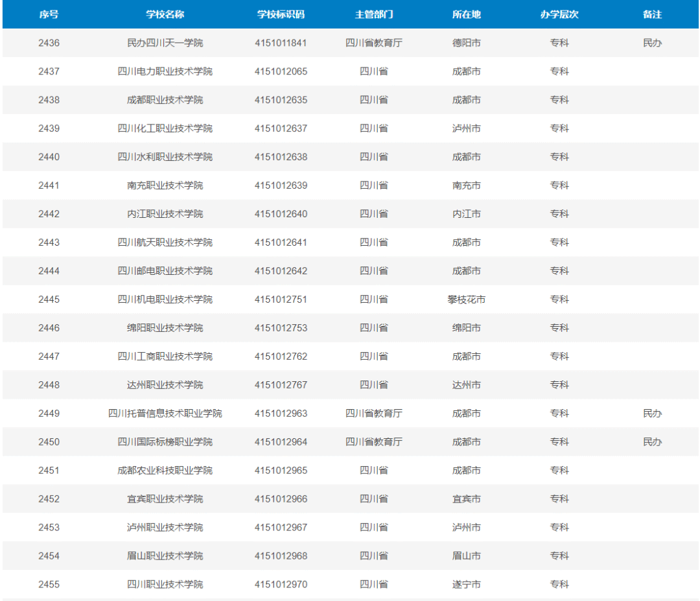This screenshot has width=700, height=601.
Task: Select school name 内江职业技术学院
Action: 165,214
